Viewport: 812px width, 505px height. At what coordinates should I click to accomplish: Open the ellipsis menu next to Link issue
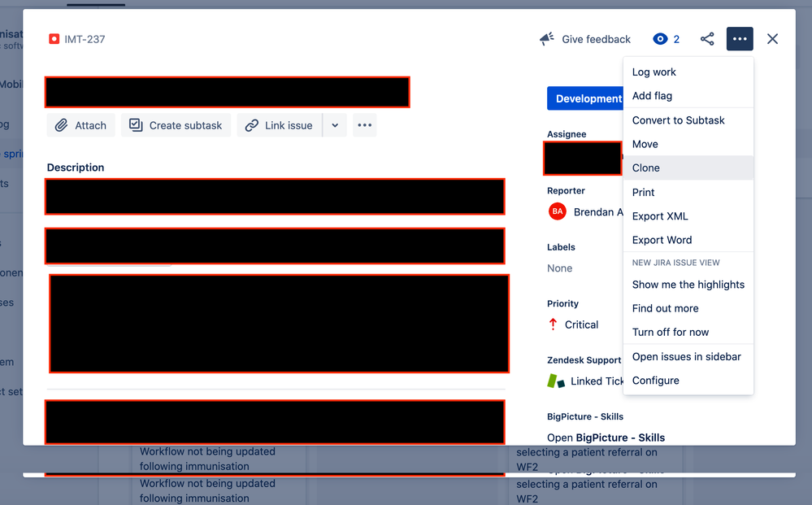point(365,125)
